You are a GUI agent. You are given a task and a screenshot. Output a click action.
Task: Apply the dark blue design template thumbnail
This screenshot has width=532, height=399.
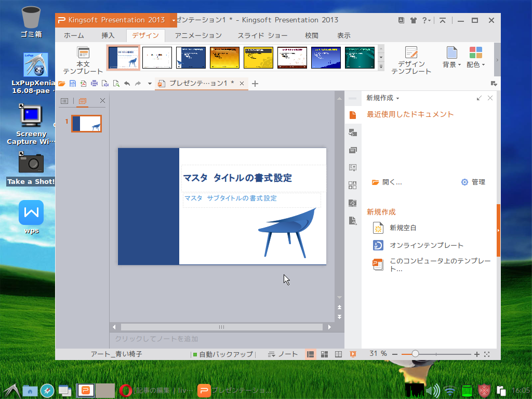click(191, 58)
